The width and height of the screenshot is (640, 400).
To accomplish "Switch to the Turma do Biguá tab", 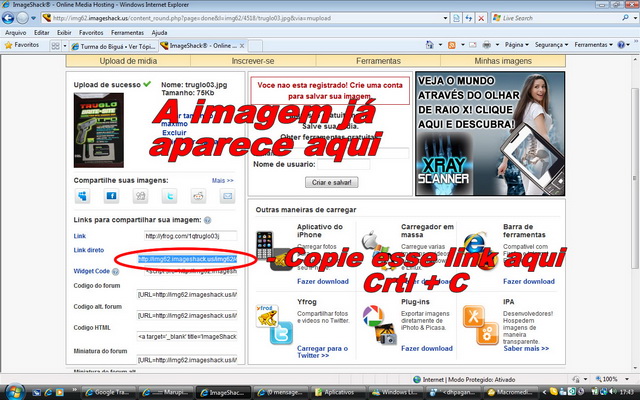I will 113,46.
